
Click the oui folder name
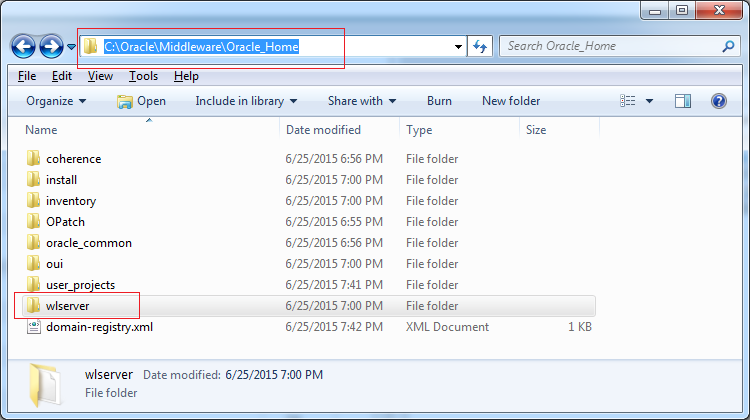pos(54,264)
